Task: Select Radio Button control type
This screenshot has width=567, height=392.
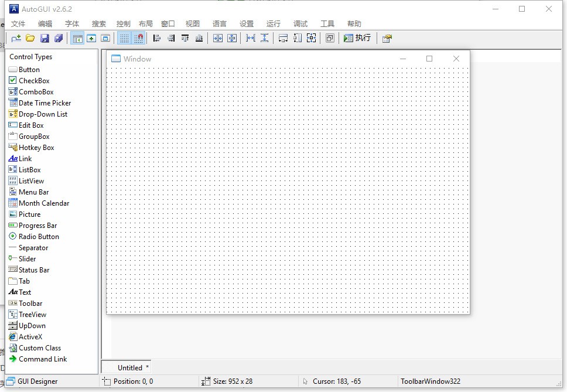Action: point(39,237)
